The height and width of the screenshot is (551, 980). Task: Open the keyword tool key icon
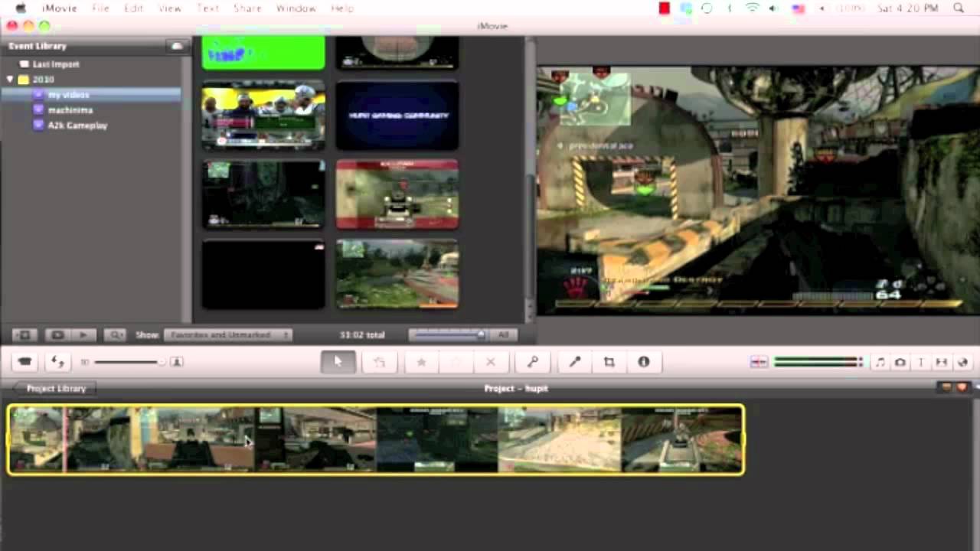[x=533, y=362]
